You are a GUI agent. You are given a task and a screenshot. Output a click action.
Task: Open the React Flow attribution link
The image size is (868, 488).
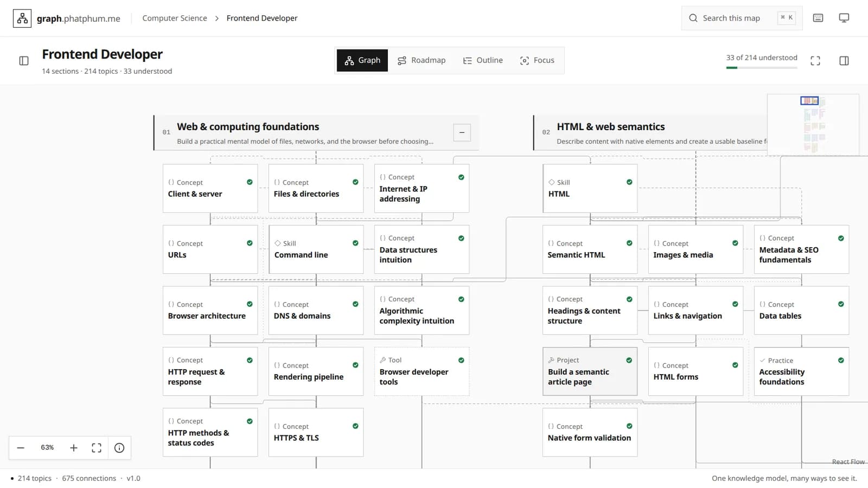(848, 461)
